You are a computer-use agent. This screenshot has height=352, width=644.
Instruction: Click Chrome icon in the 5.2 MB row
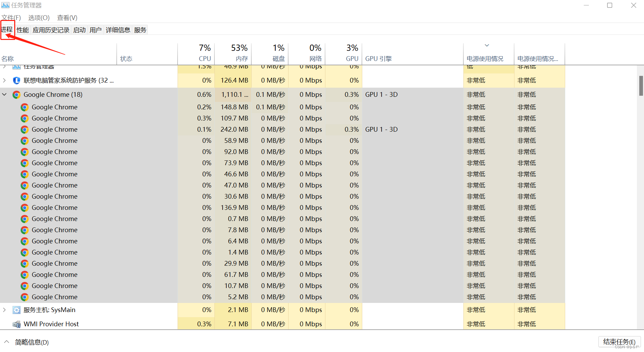point(24,297)
